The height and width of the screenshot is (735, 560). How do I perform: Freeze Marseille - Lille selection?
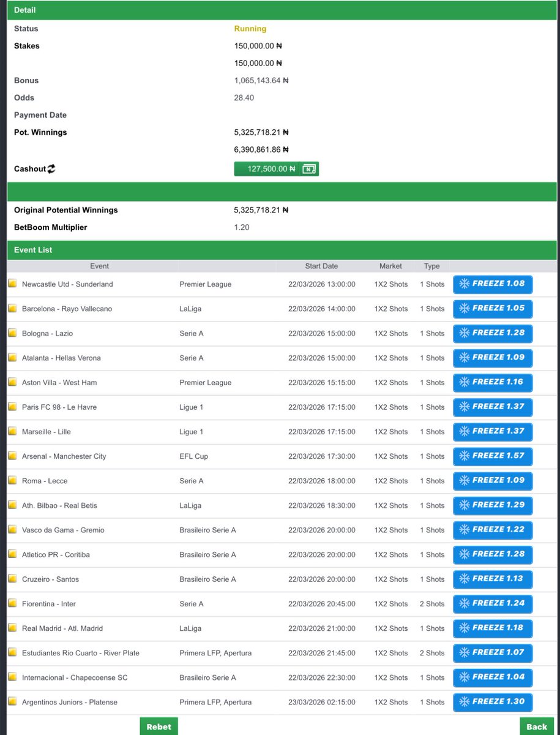pos(493,431)
